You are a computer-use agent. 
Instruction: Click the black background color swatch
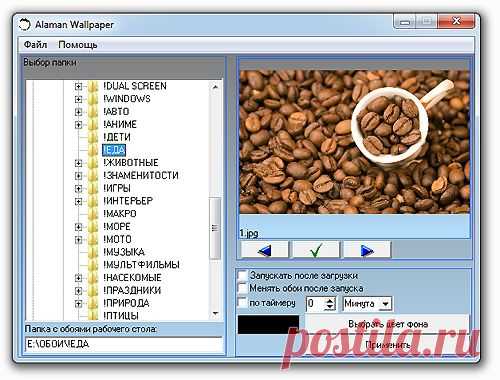pyautogui.click(x=268, y=324)
